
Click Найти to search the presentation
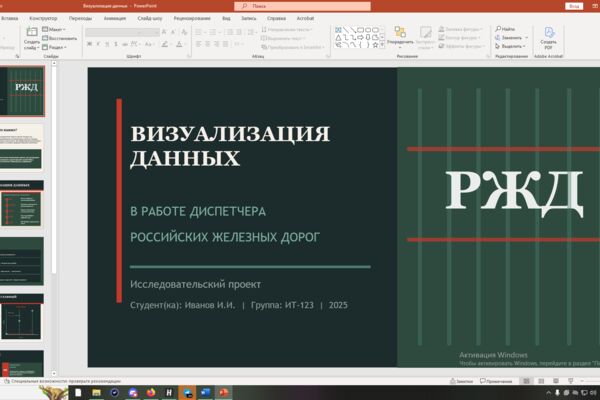[505, 29]
